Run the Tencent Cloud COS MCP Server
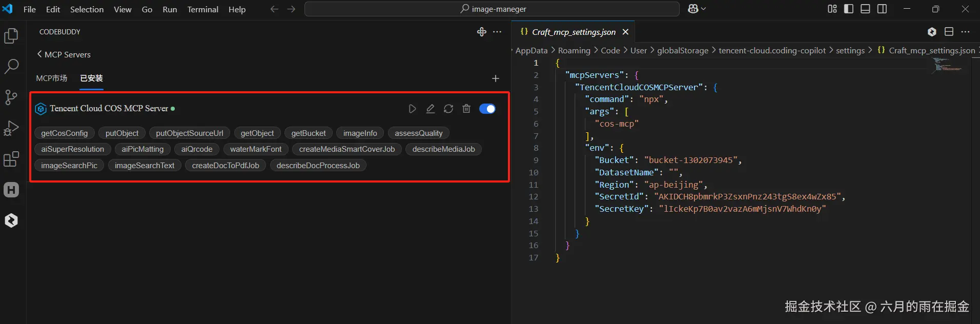This screenshot has height=324, width=980. [412, 109]
